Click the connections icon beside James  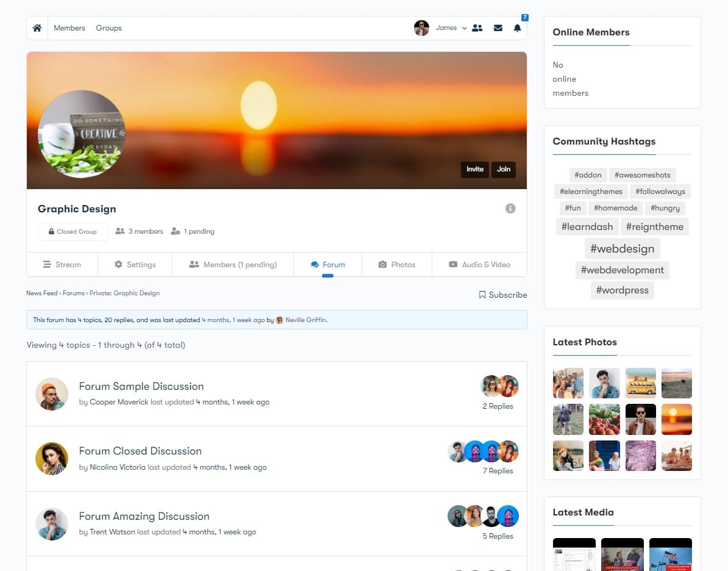tap(477, 27)
